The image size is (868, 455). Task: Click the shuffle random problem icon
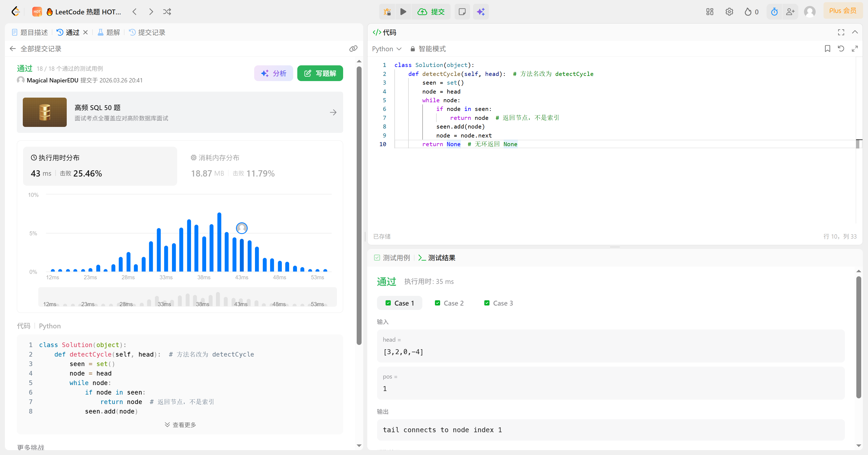(x=167, y=12)
